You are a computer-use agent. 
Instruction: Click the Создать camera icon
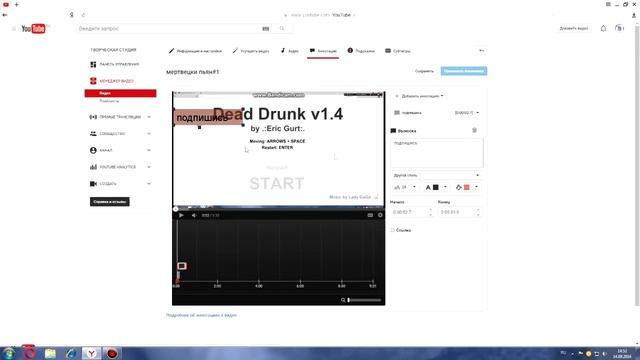[93, 184]
